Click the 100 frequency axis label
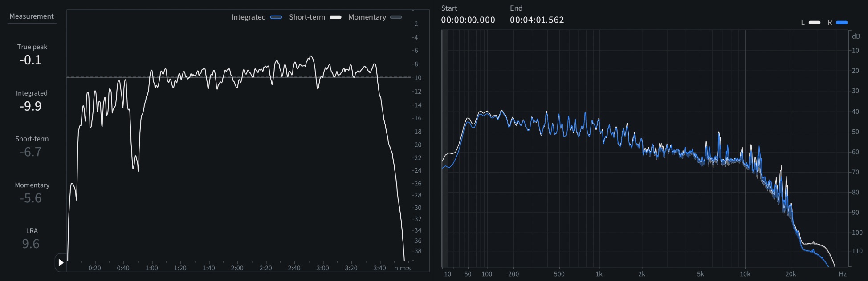The image size is (868, 281). click(x=487, y=274)
